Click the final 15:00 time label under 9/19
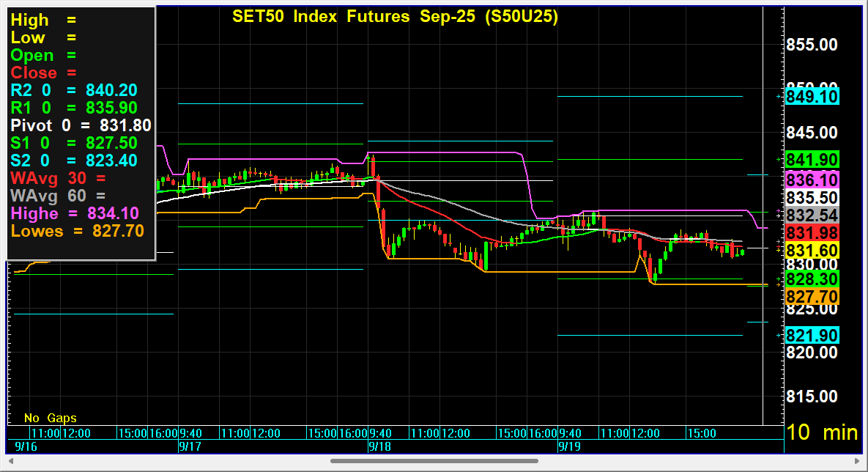 702,433
